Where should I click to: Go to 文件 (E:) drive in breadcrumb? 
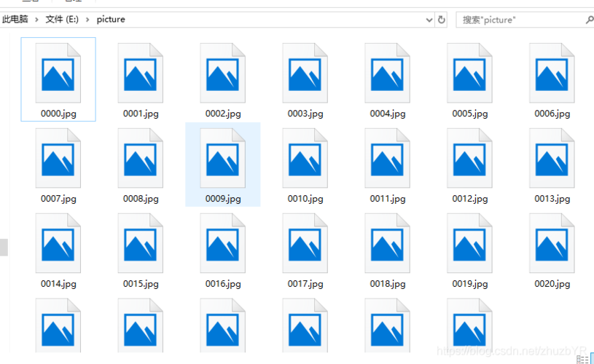62,20
